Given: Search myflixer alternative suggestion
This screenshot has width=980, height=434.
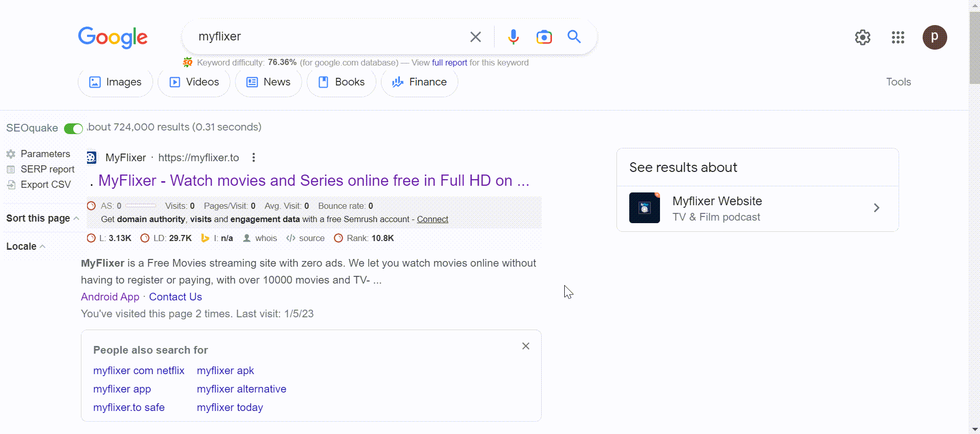Looking at the screenshot, I should (242, 389).
